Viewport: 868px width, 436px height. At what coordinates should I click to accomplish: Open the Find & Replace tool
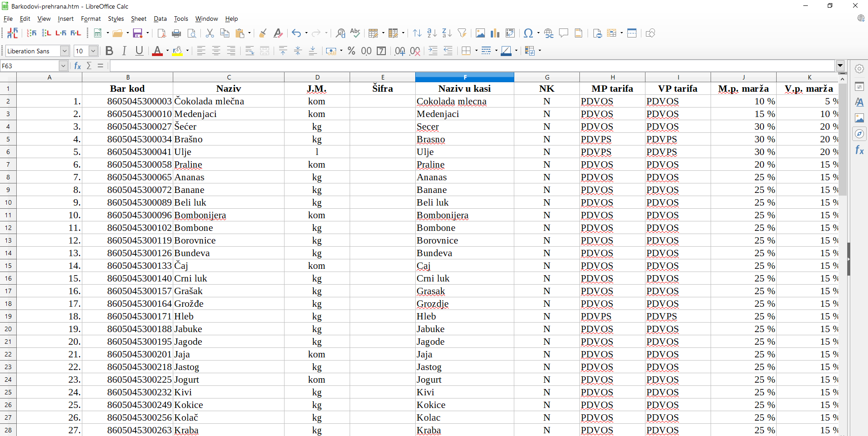[x=341, y=33]
